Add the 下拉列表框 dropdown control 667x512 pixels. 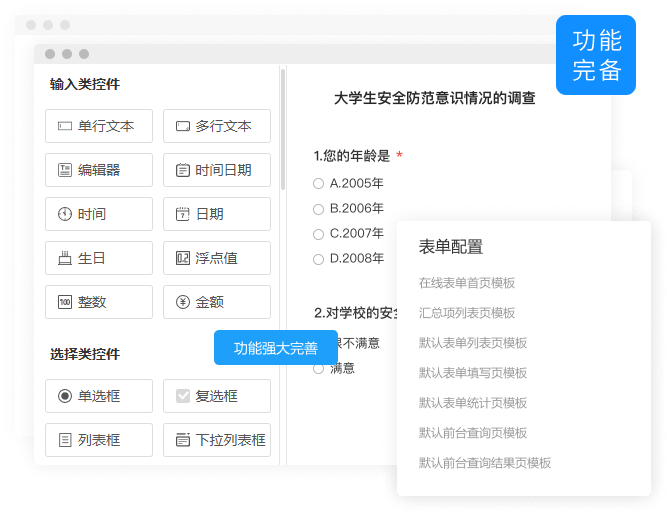click(x=217, y=440)
